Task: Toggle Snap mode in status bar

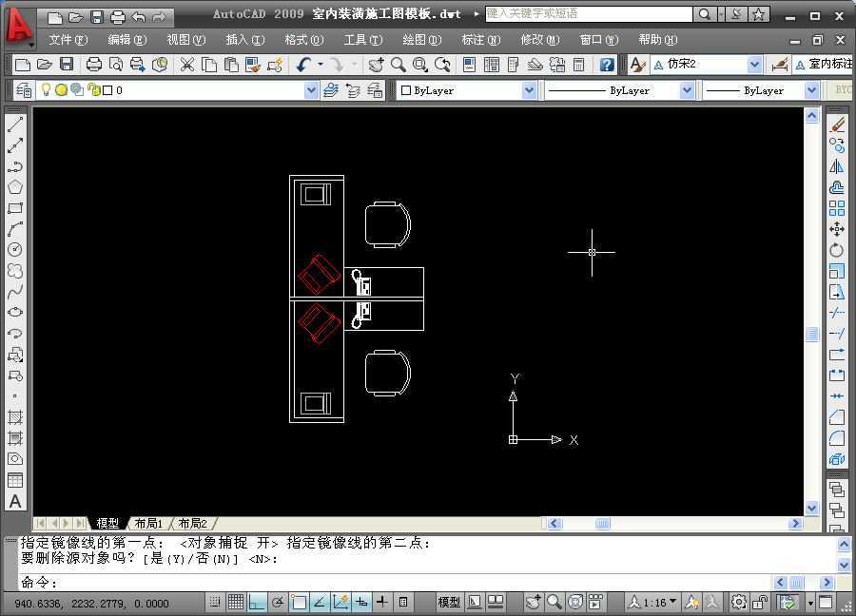Action: [x=215, y=602]
